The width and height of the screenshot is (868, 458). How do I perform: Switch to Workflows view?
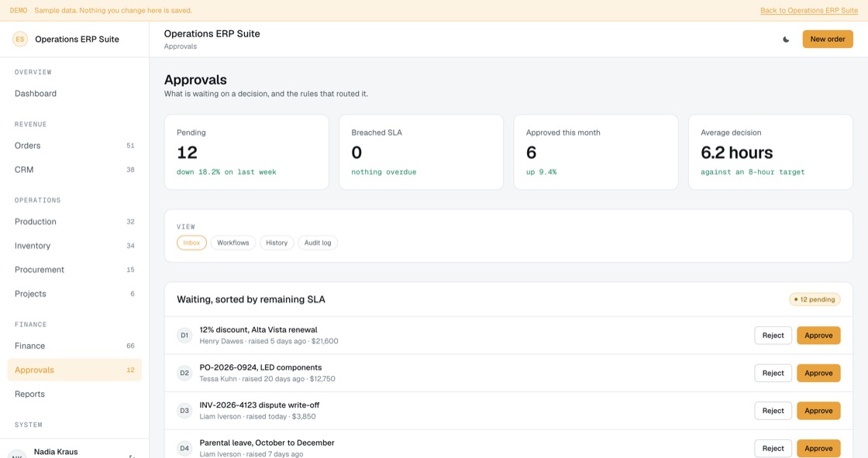(x=233, y=243)
